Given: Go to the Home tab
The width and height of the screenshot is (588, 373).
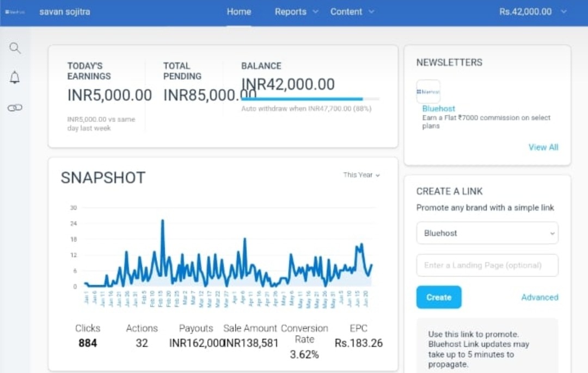Looking at the screenshot, I should pos(239,12).
